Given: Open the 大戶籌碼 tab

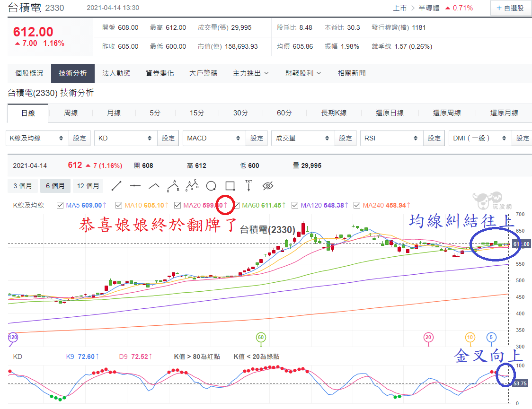Looking at the screenshot, I should coord(203,73).
